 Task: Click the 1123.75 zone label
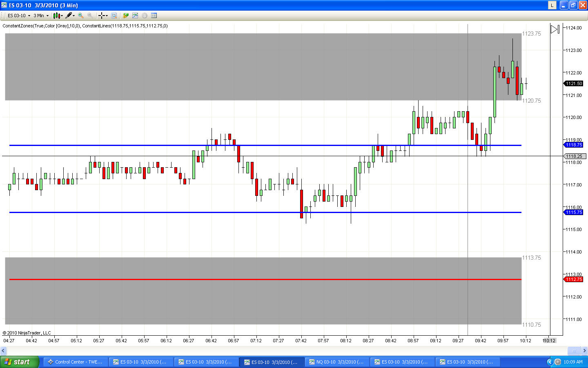click(532, 34)
